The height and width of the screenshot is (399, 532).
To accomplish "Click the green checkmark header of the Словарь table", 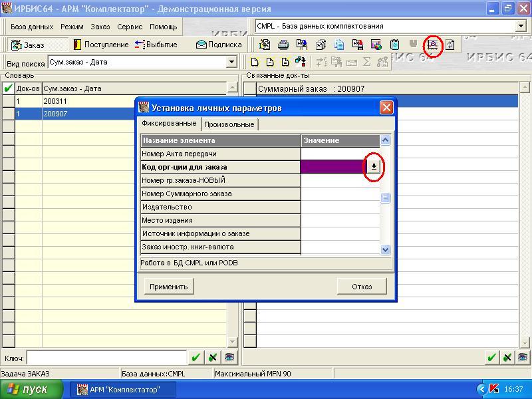I will pos(8,88).
